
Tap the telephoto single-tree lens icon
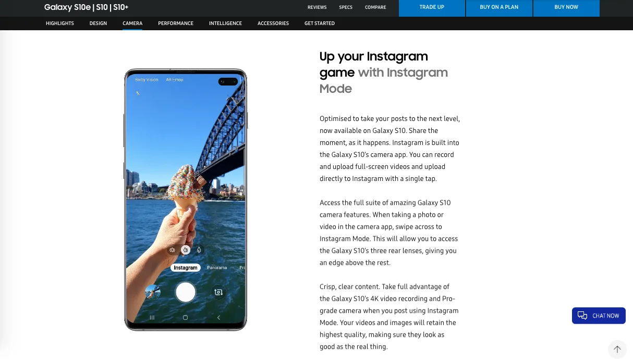point(199,250)
